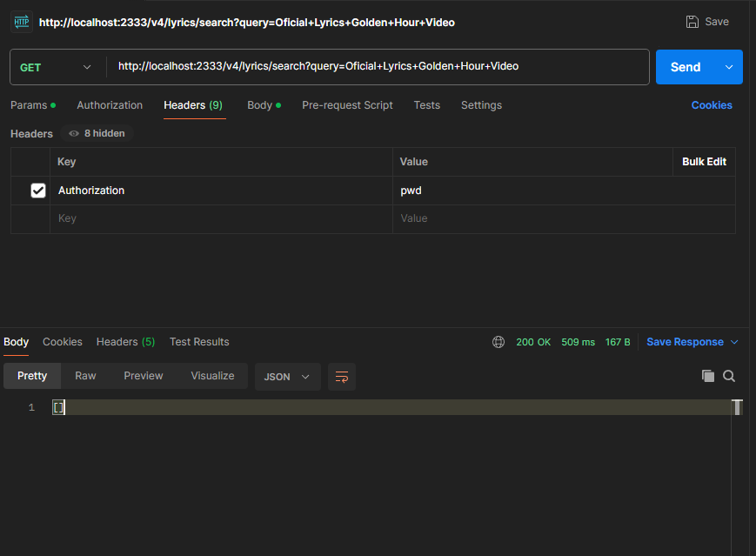756x556 pixels.
Task: Switch to Raw response view
Action: (85, 376)
